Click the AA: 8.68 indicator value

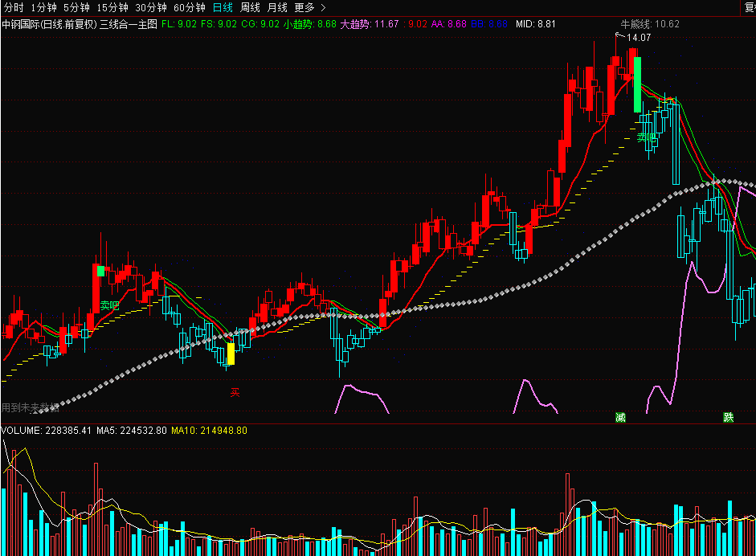449,24
